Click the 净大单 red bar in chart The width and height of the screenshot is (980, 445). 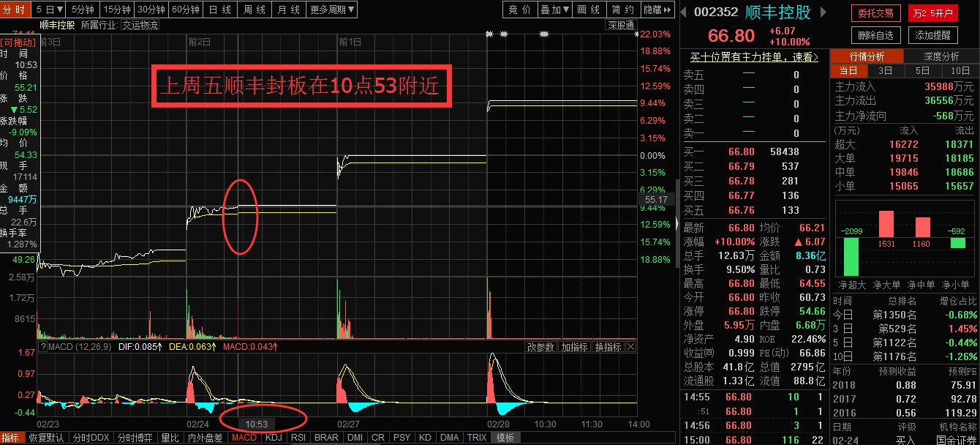point(886,224)
